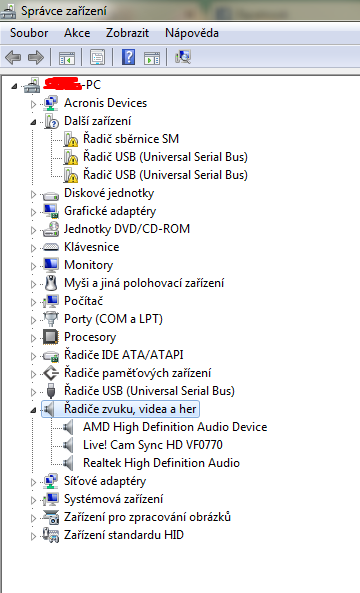This screenshot has width=360, height=593.
Task: Click the Realtek High Definition Audio speaker icon
Action: click(68, 463)
